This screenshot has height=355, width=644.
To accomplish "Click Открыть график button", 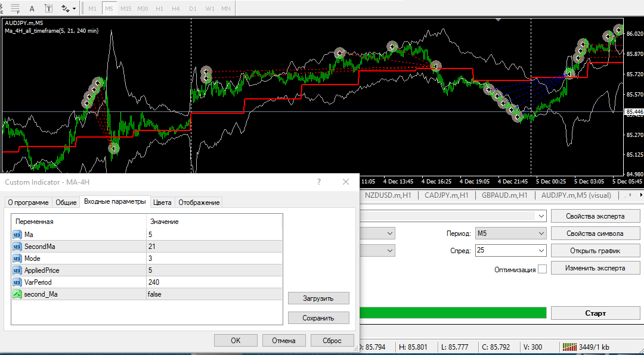I will pos(595,251).
